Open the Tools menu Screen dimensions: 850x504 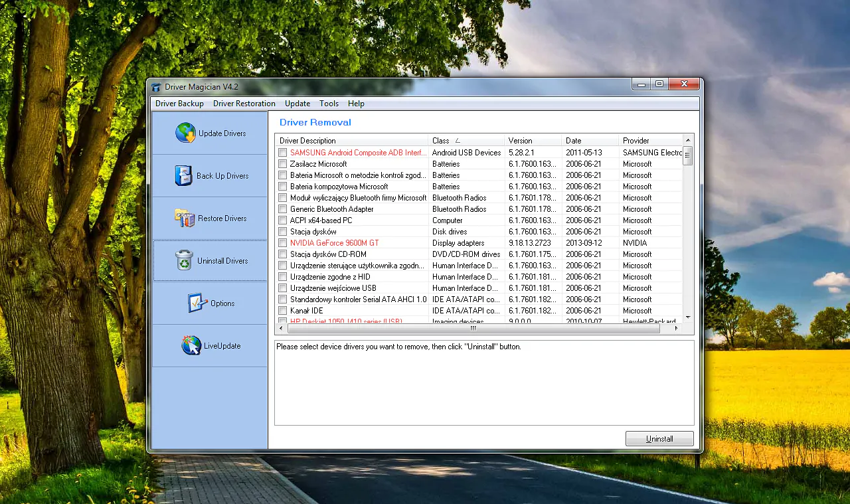329,104
